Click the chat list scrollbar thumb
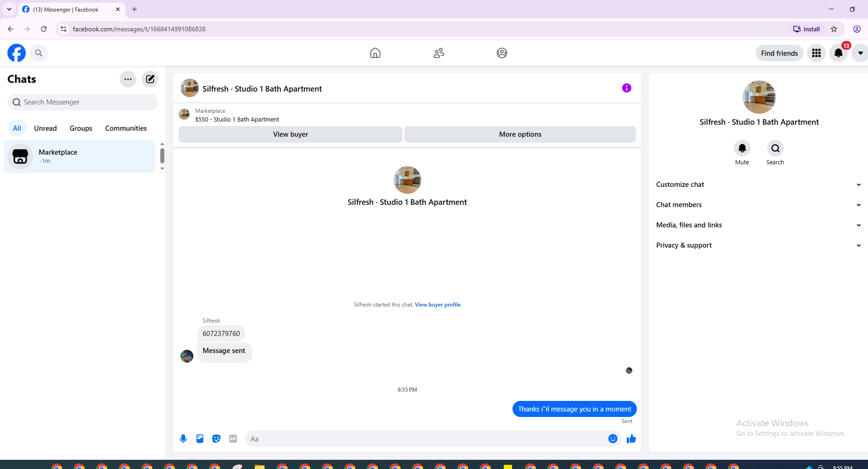This screenshot has width=868, height=469. tap(162, 156)
